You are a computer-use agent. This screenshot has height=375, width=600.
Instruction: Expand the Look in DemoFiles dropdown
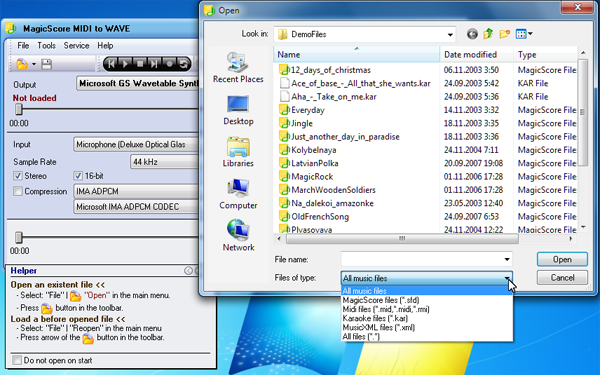coord(450,35)
